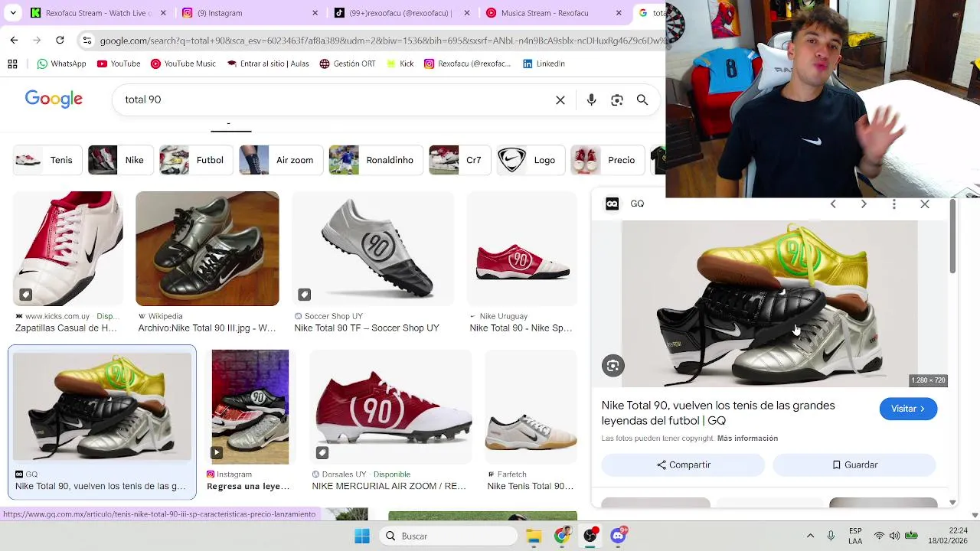980x551 pixels.
Task: Click taskbar microphone tray icon
Action: [x=831, y=536]
